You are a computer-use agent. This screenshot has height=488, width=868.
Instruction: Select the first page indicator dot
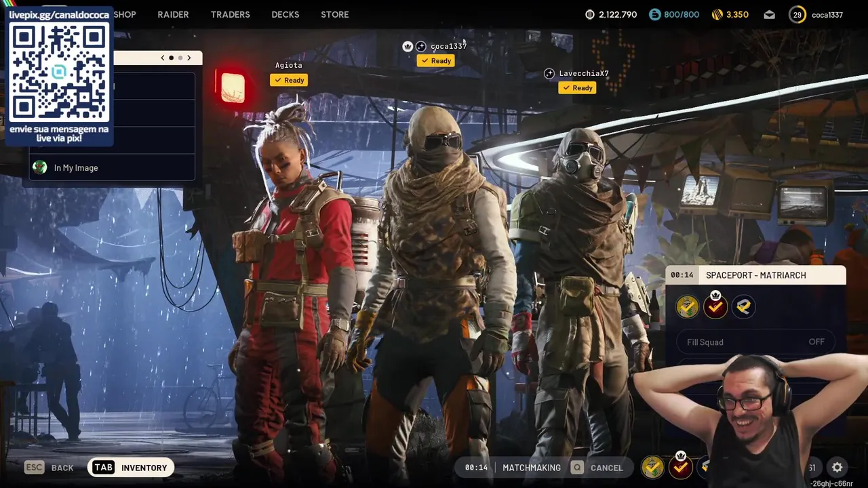(171, 58)
